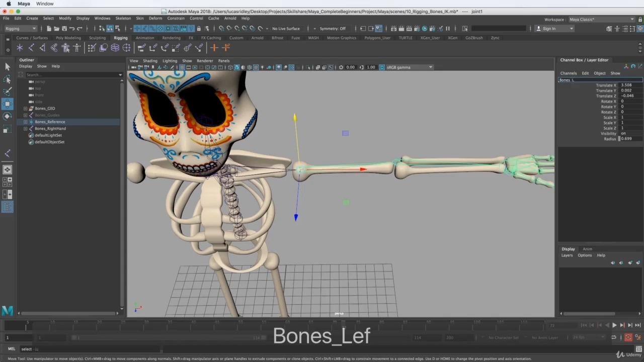
Task: Choose the Select tool arrow in toolbox
Action: click(7, 67)
